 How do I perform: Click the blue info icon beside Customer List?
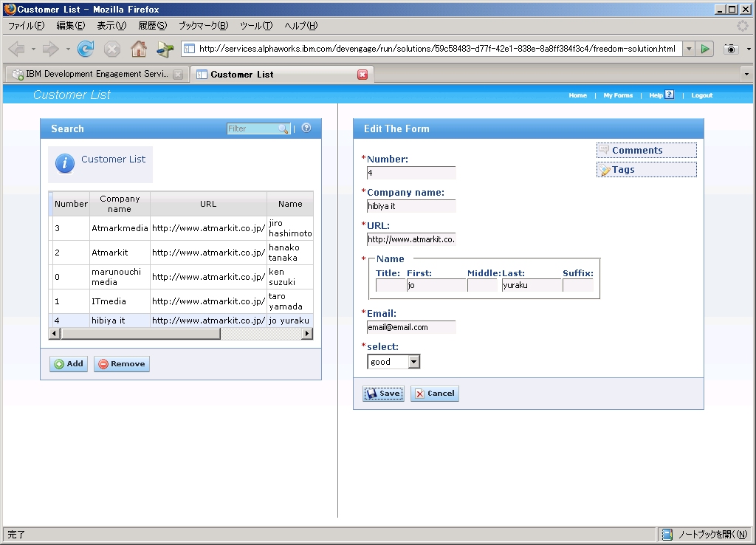click(65, 163)
